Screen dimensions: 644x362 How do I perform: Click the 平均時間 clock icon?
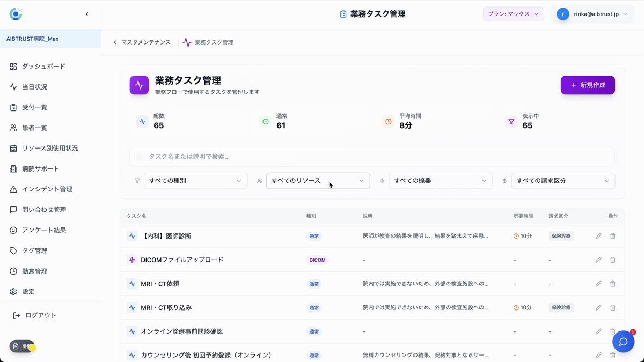pos(388,122)
